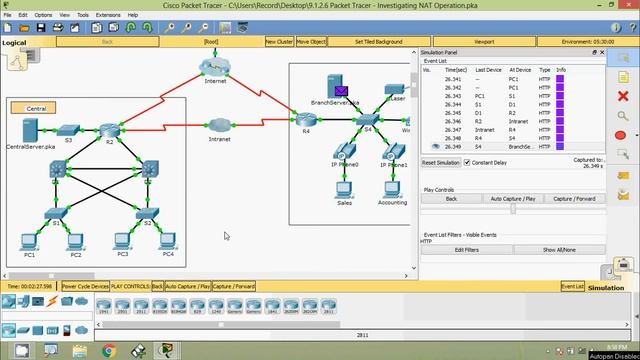
Task: Open the Options menu
Action: pyautogui.click(x=43, y=15)
